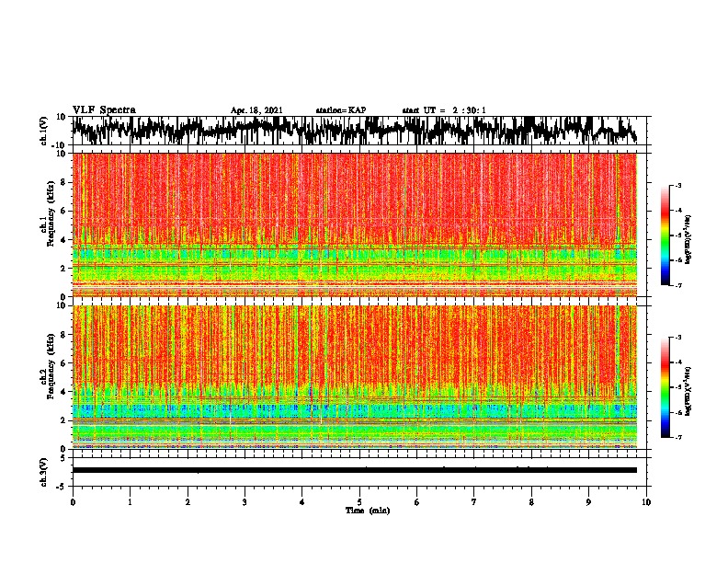Screen dimensions: 728x563
Task: Click the ch.1(V) waveform trace panel
Action: (359, 131)
